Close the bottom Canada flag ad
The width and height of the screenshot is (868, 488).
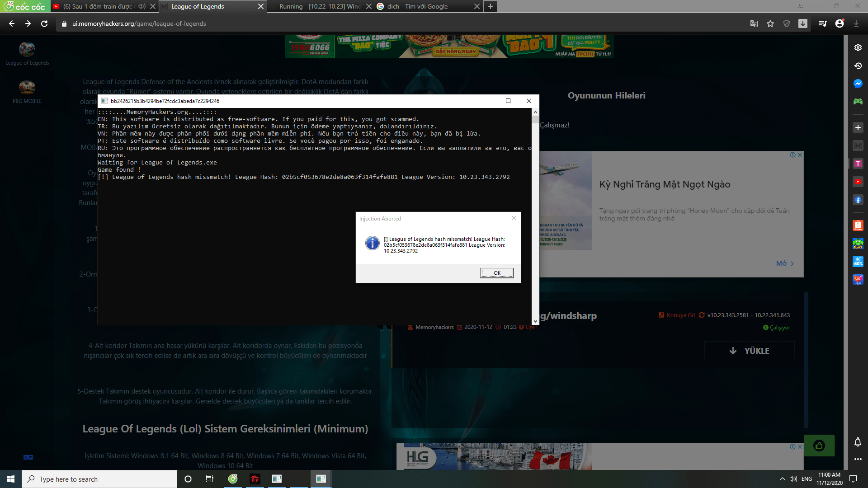800,446
